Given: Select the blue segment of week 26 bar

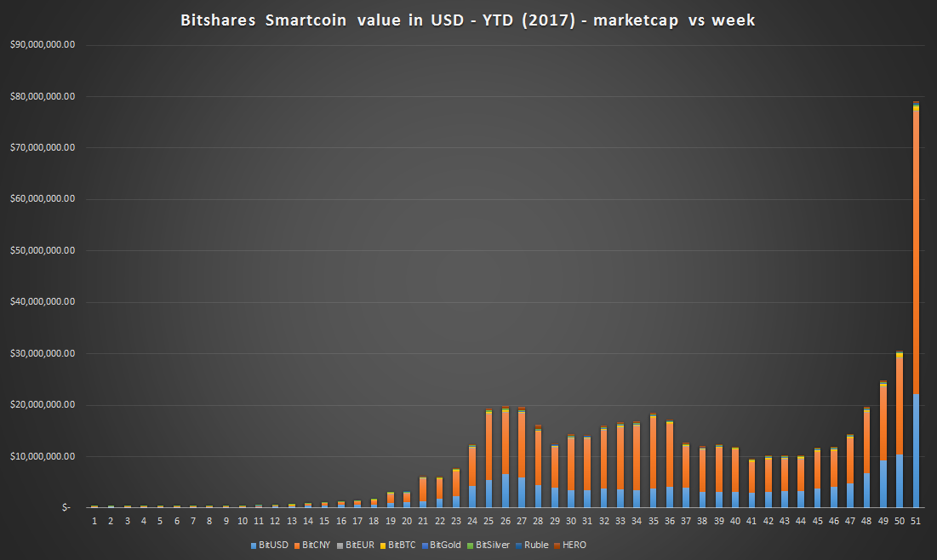Looking at the screenshot, I should pos(505,491).
